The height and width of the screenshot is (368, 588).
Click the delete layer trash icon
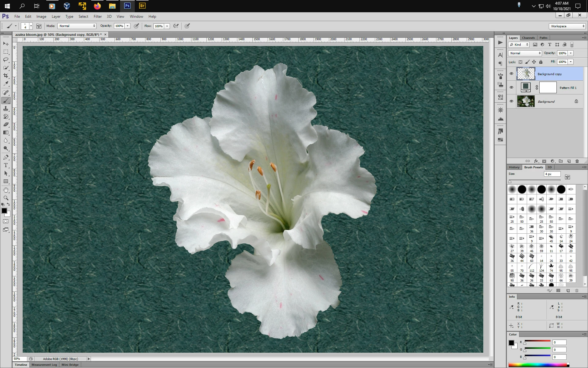577,161
